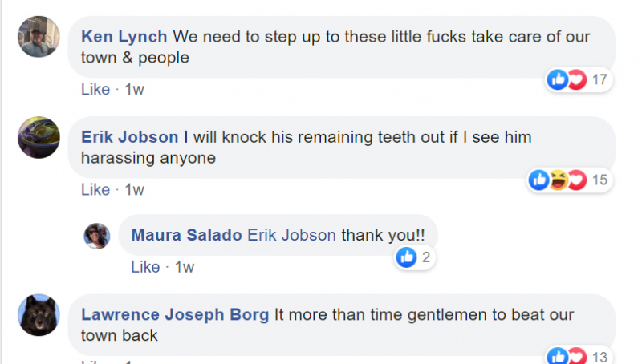This screenshot has height=364, width=642.
Task: Like Maura Salado's reply
Action: (x=145, y=266)
